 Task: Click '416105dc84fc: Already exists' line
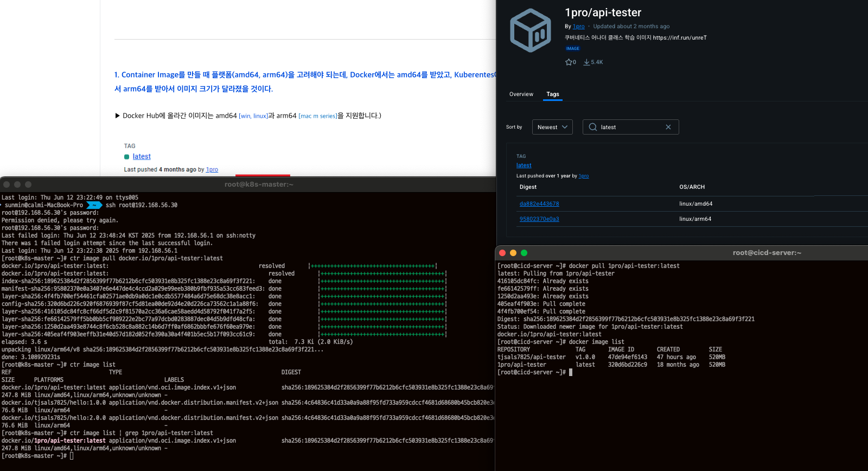pyautogui.click(x=543, y=281)
